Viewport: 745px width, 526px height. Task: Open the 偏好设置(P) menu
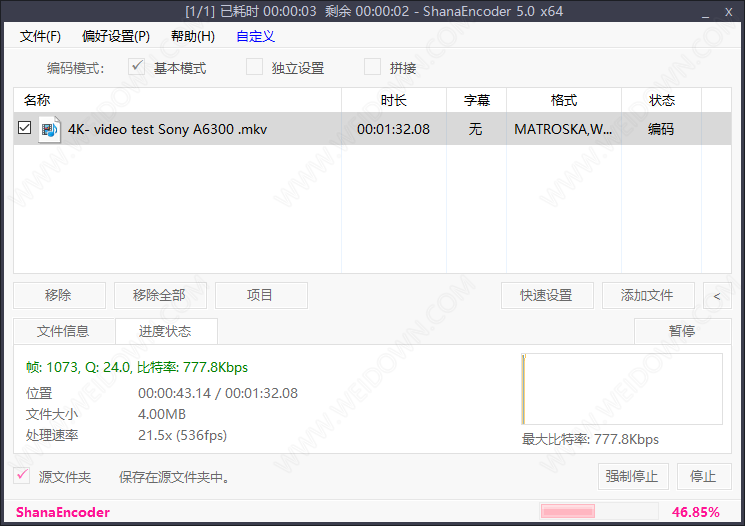[116, 36]
